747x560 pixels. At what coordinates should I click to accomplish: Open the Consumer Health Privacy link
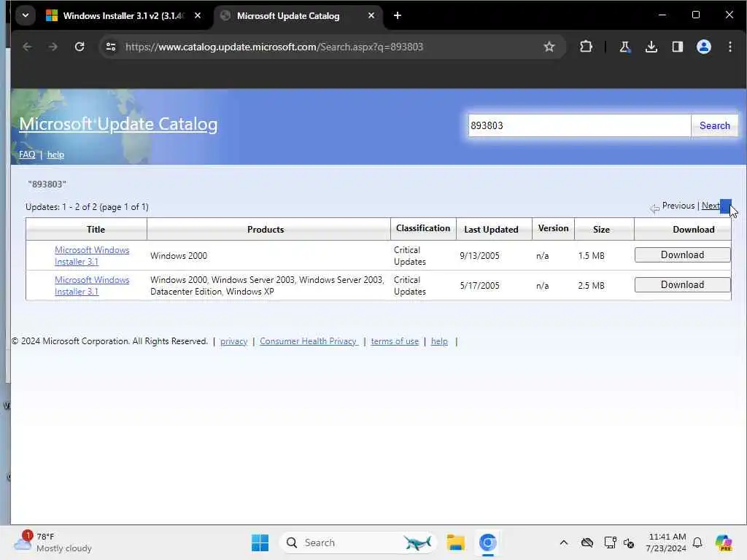pos(309,341)
